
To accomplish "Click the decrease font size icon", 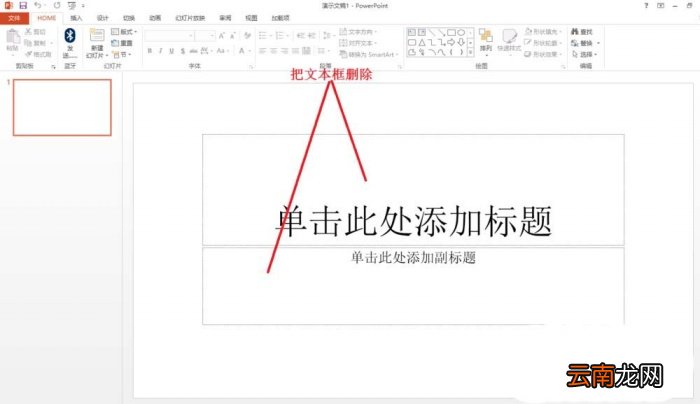I will tap(233, 36).
